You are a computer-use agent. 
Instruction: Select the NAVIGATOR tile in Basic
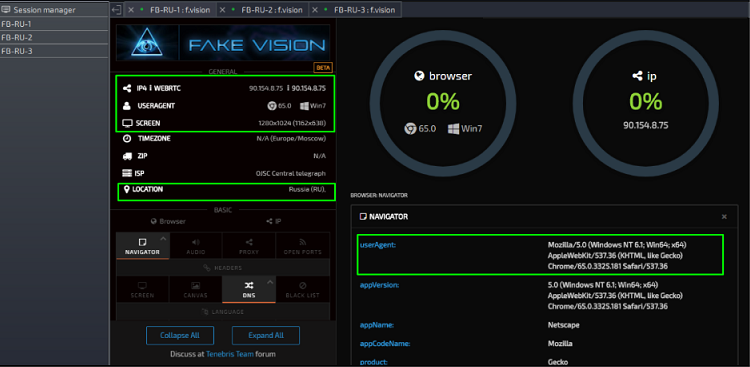(x=143, y=246)
